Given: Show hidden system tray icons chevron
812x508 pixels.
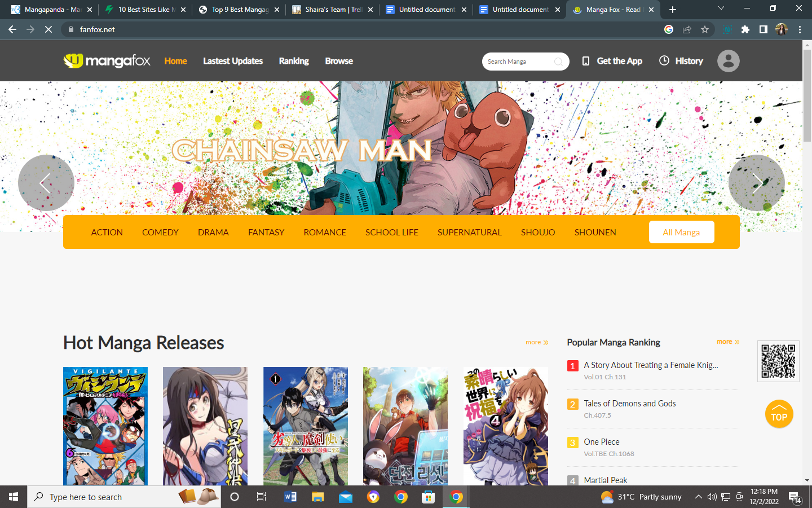Looking at the screenshot, I should (x=698, y=497).
